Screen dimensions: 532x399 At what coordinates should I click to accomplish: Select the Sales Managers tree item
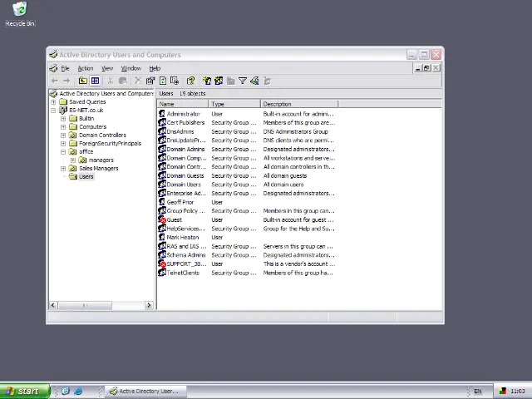point(99,168)
